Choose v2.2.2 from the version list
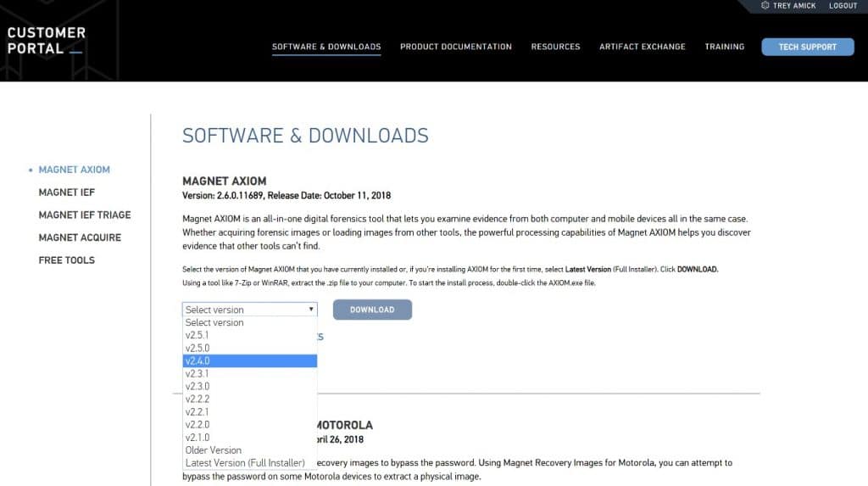The width and height of the screenshot is (868, 486). [x=250, y=399]
